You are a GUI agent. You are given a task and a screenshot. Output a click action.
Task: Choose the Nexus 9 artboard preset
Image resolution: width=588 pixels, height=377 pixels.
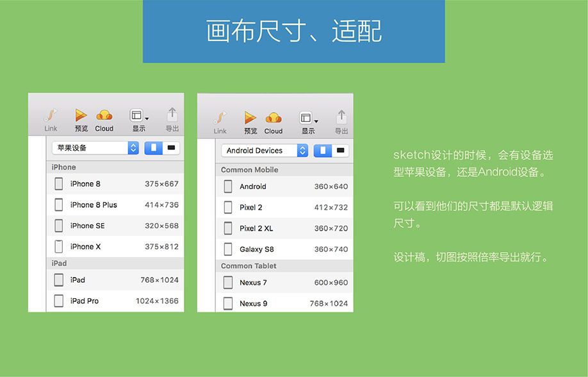(284, 303)
